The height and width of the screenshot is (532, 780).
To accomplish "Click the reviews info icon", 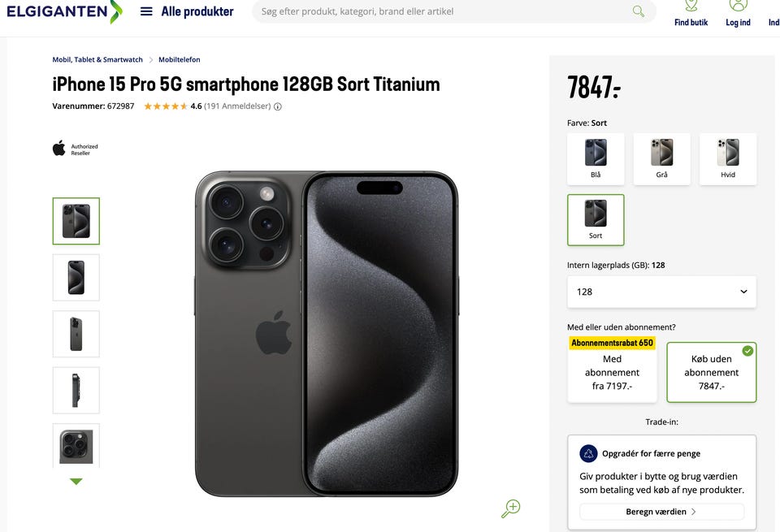I will 278,106.
